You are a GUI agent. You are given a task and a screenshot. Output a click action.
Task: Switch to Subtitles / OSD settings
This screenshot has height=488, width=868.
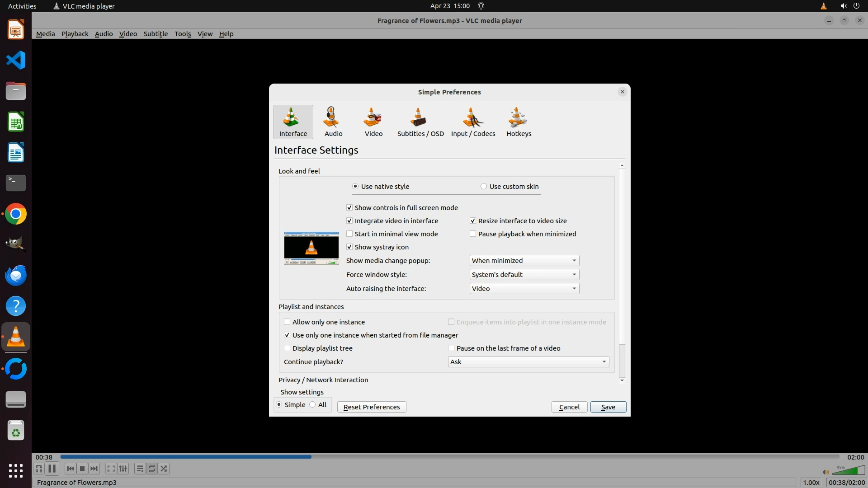tap(420, 122)
